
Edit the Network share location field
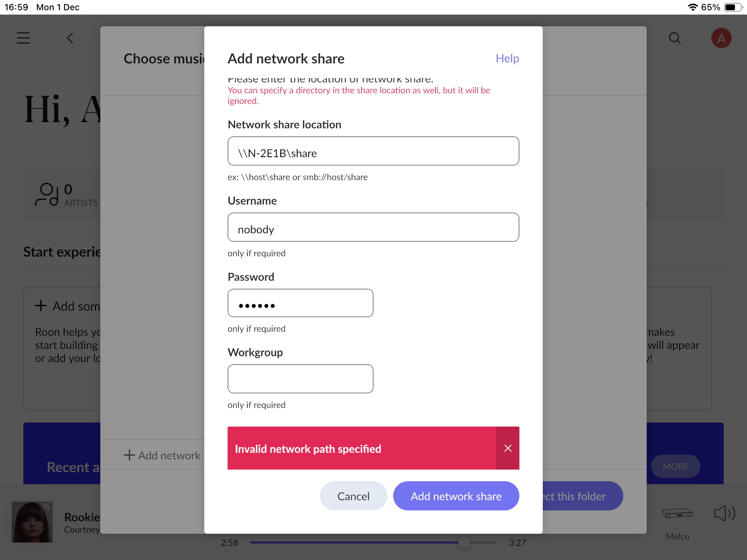[373, 151]
